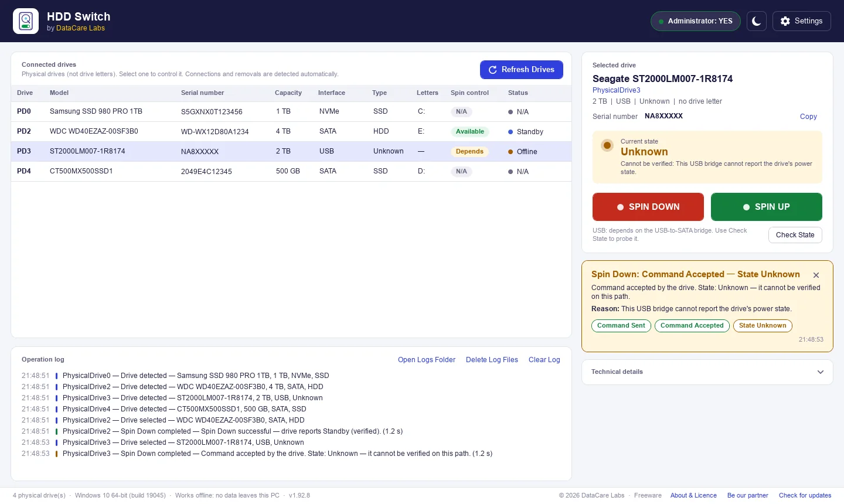Click the Serial number column header
Viewport: 844px width, 504px height.
[202, 93]
